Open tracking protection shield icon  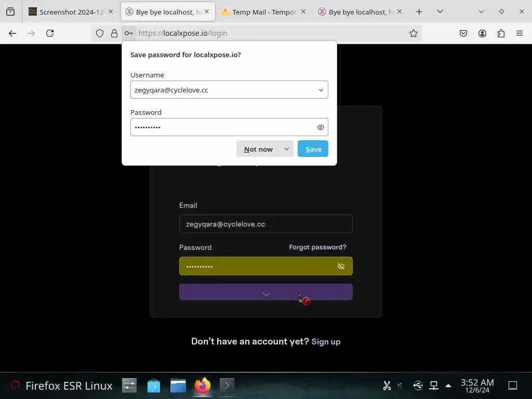(99, 33)
